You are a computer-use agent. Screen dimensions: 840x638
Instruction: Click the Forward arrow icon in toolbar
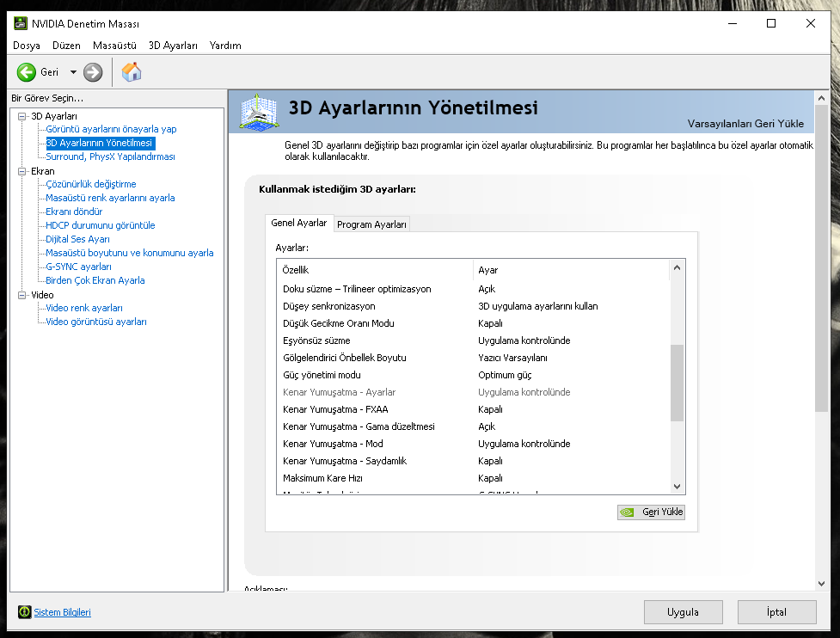[93, 72]
